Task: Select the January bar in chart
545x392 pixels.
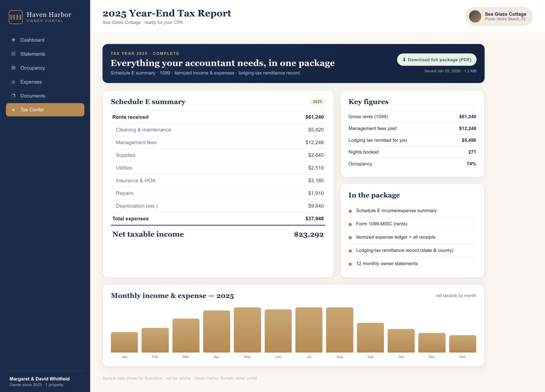Action: 124,342
